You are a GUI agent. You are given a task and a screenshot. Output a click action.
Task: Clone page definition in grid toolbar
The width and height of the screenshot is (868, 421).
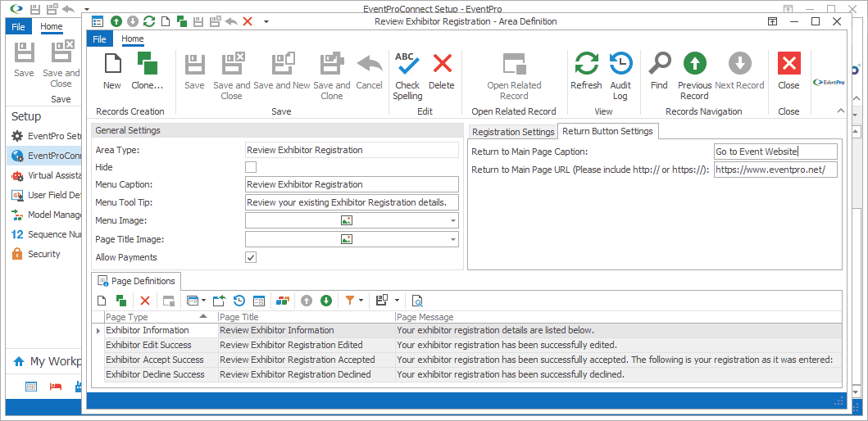(x=121, y=301)
